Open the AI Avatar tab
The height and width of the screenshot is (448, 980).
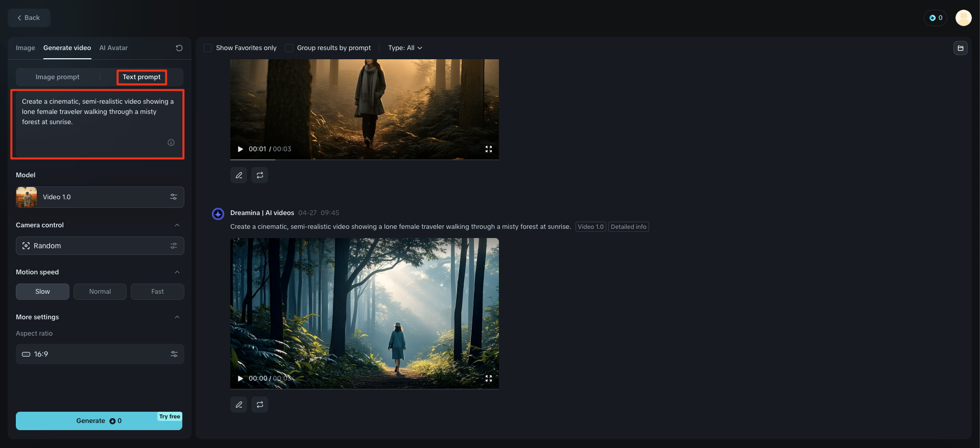coord(113,48)
